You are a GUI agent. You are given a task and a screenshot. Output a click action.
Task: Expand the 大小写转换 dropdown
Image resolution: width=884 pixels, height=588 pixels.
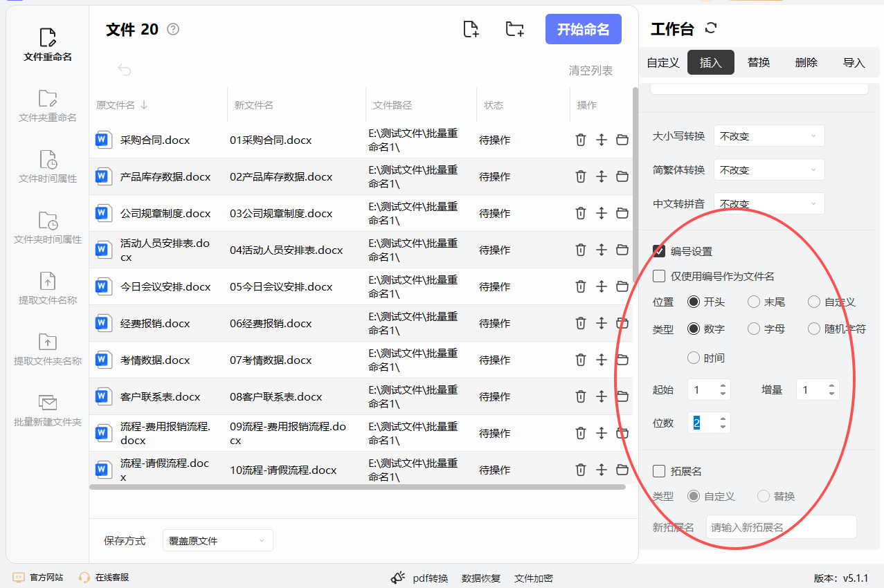pos(768,136)
